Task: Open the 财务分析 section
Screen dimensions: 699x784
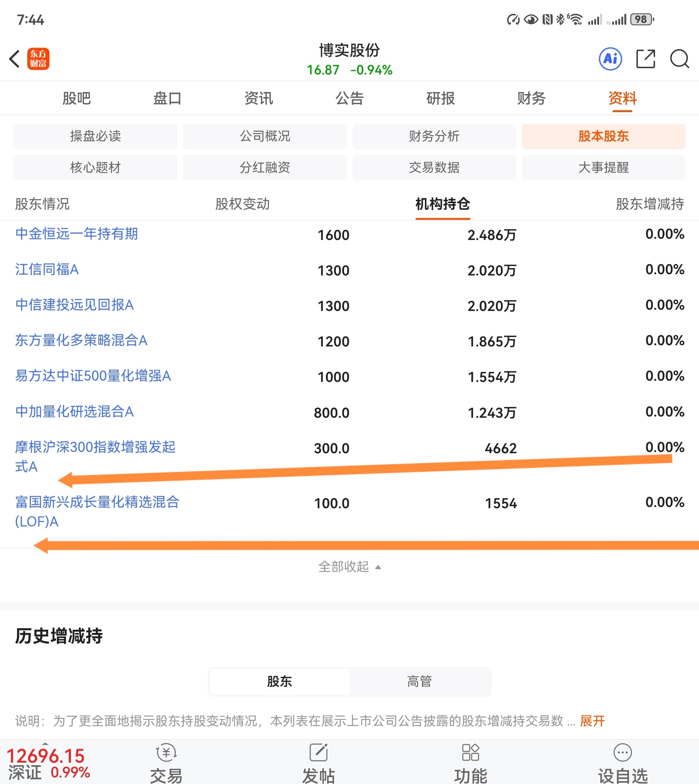Action: coord(434,136)
